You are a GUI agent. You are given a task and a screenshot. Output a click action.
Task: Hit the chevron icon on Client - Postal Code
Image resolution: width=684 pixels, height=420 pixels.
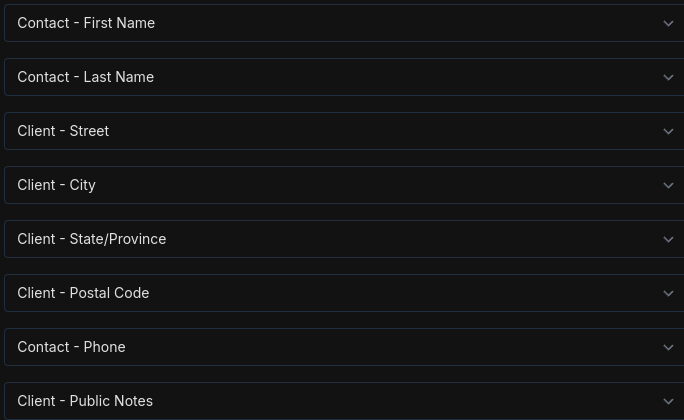coord(669,293)
